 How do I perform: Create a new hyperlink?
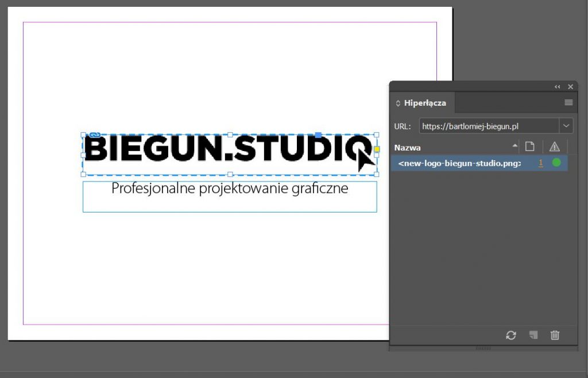[x=533, y=335]
